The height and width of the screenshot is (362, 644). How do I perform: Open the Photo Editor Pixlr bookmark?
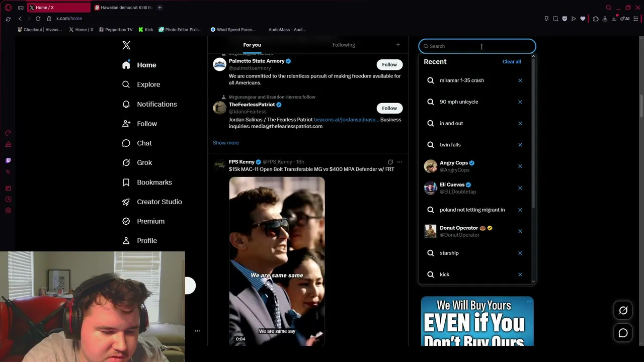(x=180, y=30)
